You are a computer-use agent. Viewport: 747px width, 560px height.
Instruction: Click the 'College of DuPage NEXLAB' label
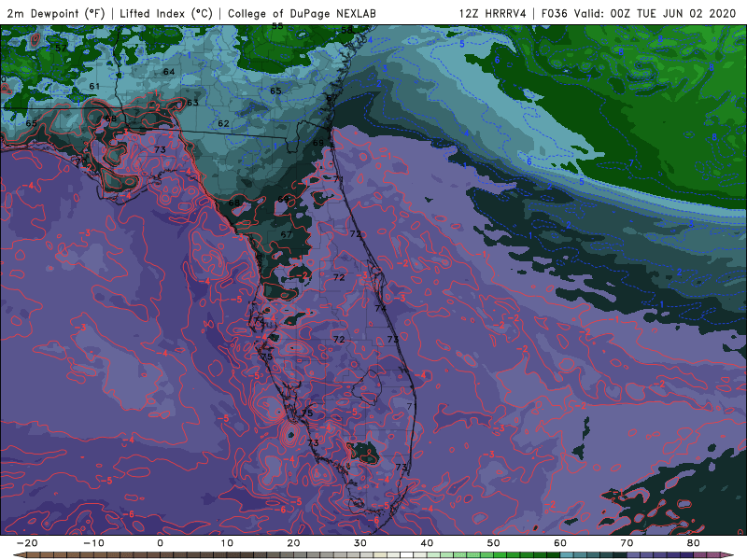tap(302, 13)
